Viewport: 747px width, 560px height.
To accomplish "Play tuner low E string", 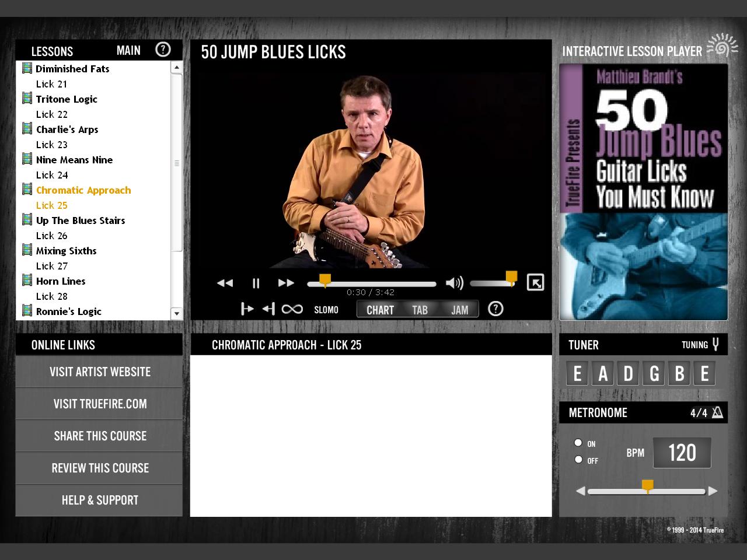I will click(x=577, y=373).
